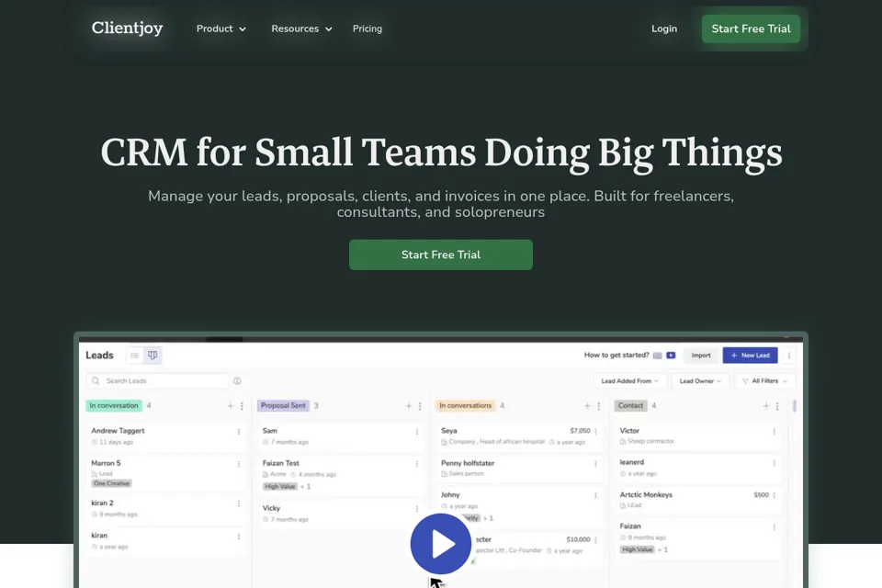This screenshot has height=588, width=882.
Task: Click the board's vertical scrollbar handle
Action: pyautogui.click(x=794, y=406)
